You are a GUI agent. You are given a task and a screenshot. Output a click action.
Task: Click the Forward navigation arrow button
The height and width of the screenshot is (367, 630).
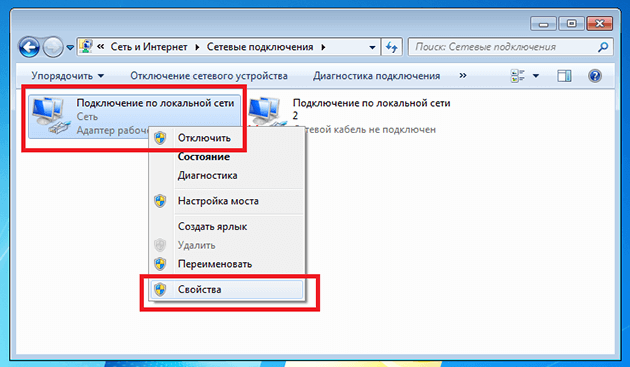click(x=53, y=47)
